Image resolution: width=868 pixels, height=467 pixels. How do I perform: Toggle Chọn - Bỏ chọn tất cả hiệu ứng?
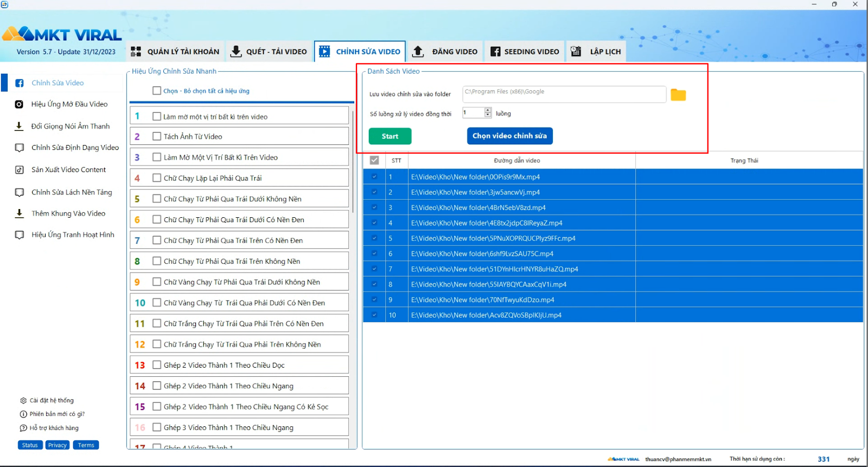(157, 91)
